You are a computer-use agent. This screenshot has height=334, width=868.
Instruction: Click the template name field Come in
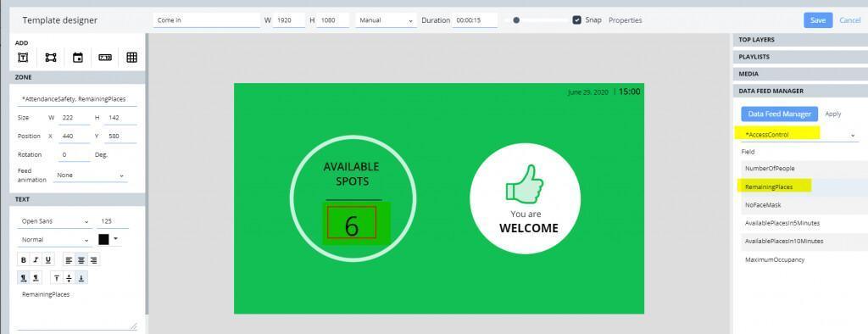(207, 20)
